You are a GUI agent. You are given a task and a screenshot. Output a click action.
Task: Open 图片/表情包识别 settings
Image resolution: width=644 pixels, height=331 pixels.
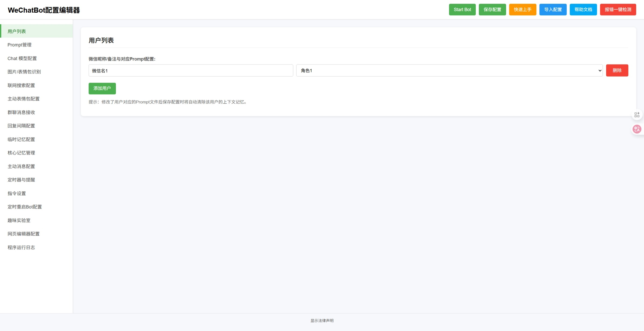click(x=36, y=72)
